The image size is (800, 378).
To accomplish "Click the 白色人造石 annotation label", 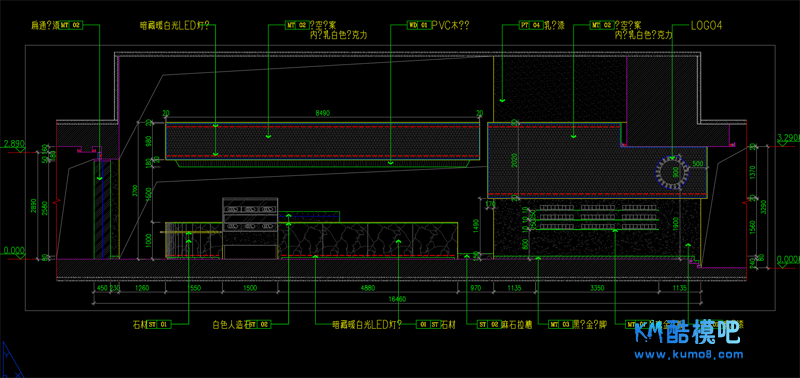I will click(x=230, y=324).
